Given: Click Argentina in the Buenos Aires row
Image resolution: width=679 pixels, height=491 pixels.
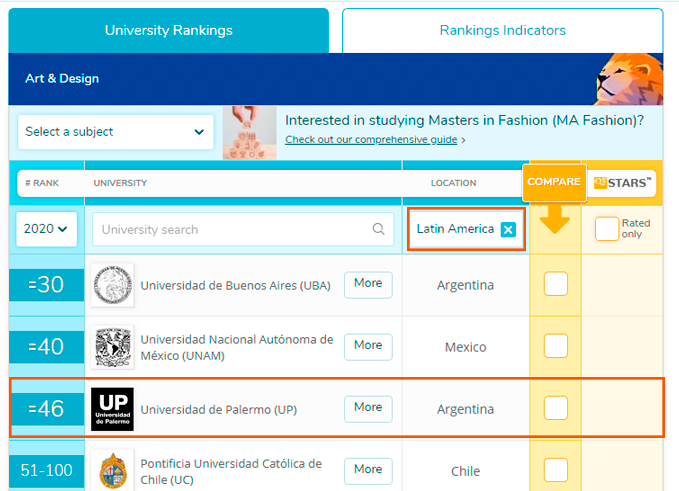Looking at the screenshot, I should (466, 285).
